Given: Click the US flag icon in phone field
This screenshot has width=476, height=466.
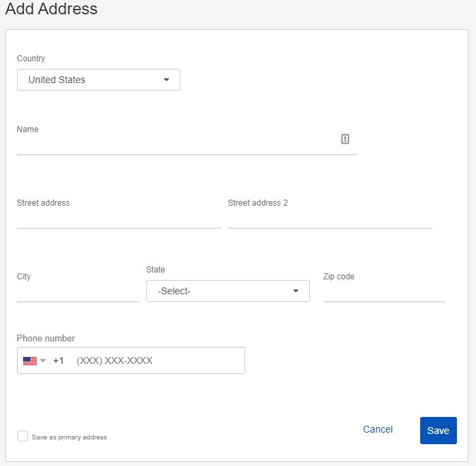Looking at the screenshot, I should [30, 361].
